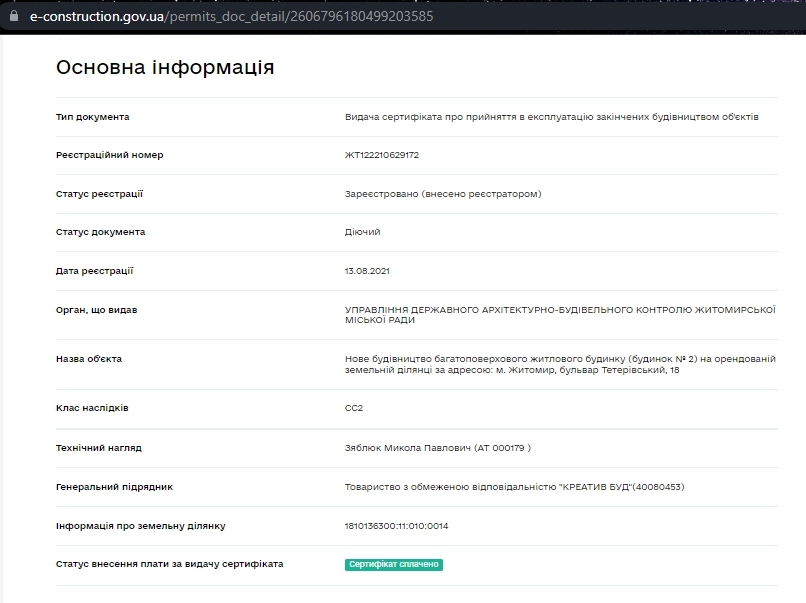Click cadastral number 1810136300:11:010:0014
This screenshot has height=603, width=806.
pyautogui.click(x=396, y=526)
